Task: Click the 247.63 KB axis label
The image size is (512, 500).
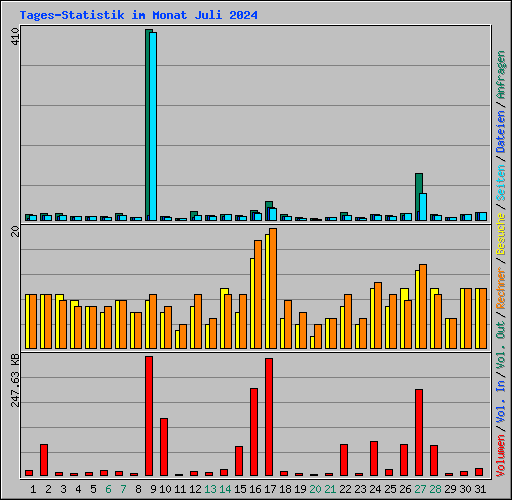Action: tap(15, 380)
